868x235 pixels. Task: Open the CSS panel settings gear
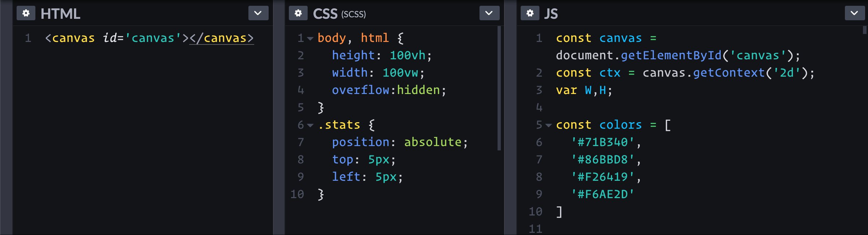pyautogui.click(x=298, y=13)
